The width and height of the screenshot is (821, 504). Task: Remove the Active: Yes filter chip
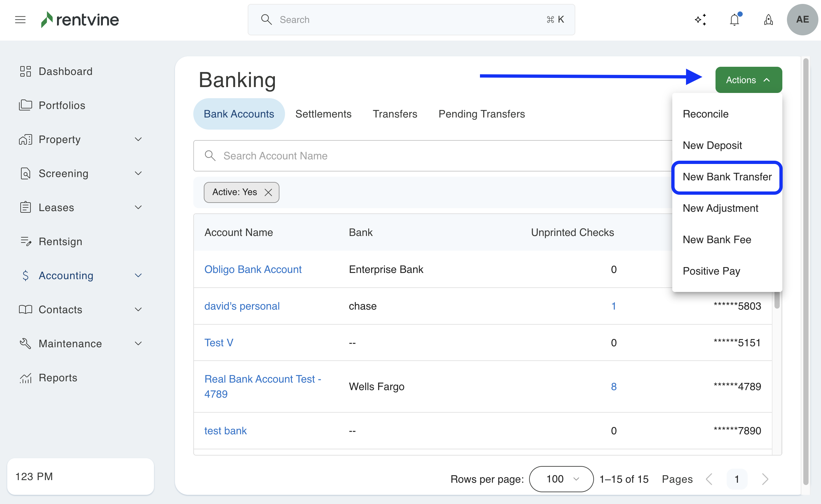[268, 192]
